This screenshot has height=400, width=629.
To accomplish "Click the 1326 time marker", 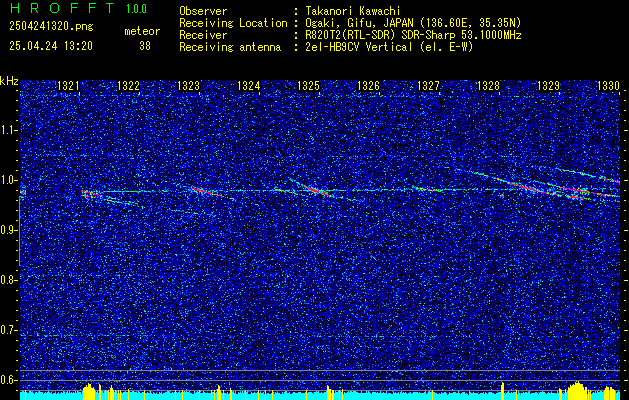I will (x=368, y=86).
